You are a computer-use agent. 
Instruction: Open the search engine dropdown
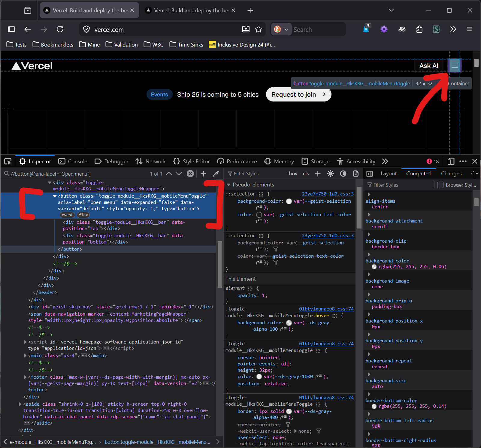(281, 29)
